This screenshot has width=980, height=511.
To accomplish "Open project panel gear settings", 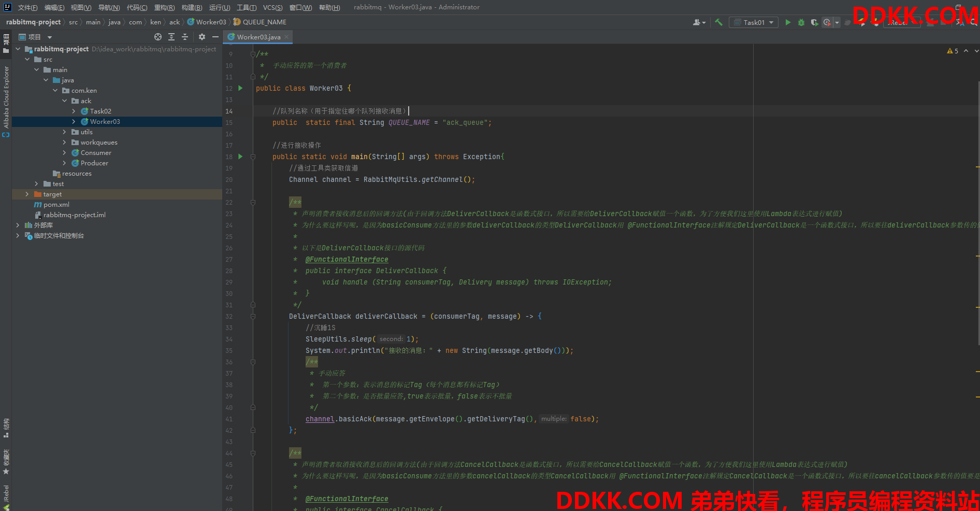I will pyautogui.click(x=202, y=37).
